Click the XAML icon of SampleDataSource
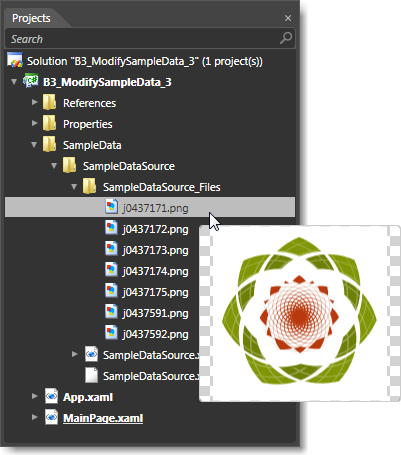 (91, 354)
